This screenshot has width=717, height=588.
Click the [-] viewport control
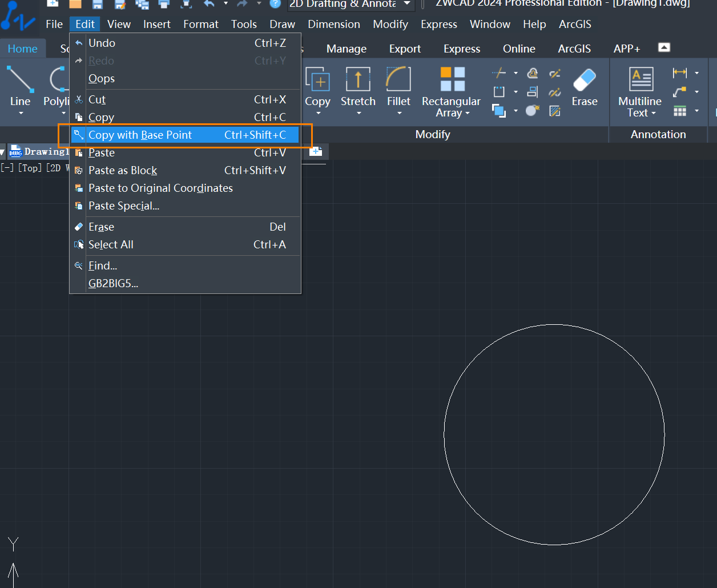(7, 168)
